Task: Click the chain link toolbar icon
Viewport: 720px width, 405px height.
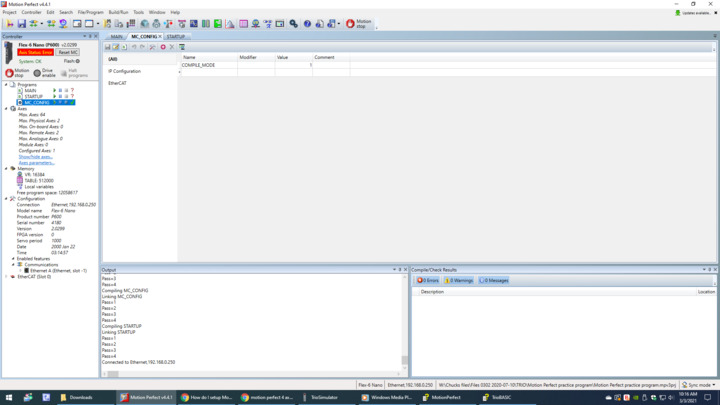Action: (x=293, y=23)
